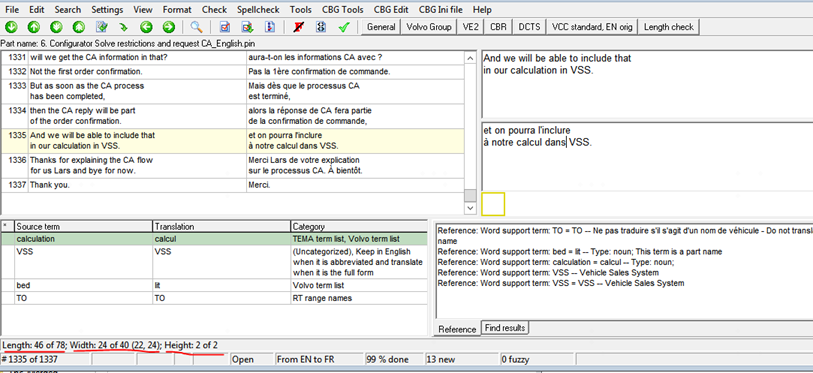Screen dimensions: 813x373
Task: Click the segment list scrollbar up arrow
Action: coord(470,57)
